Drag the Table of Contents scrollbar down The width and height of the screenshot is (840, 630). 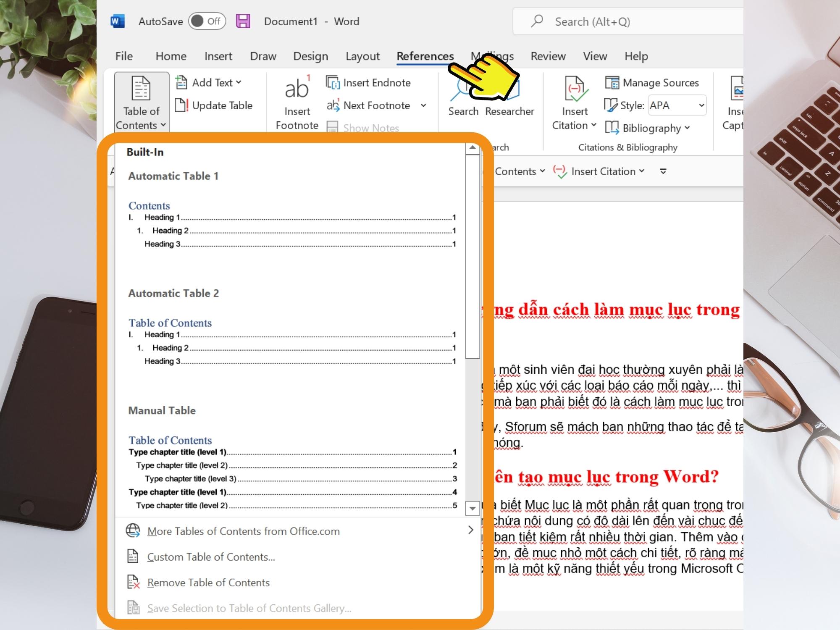coord(474,509)
